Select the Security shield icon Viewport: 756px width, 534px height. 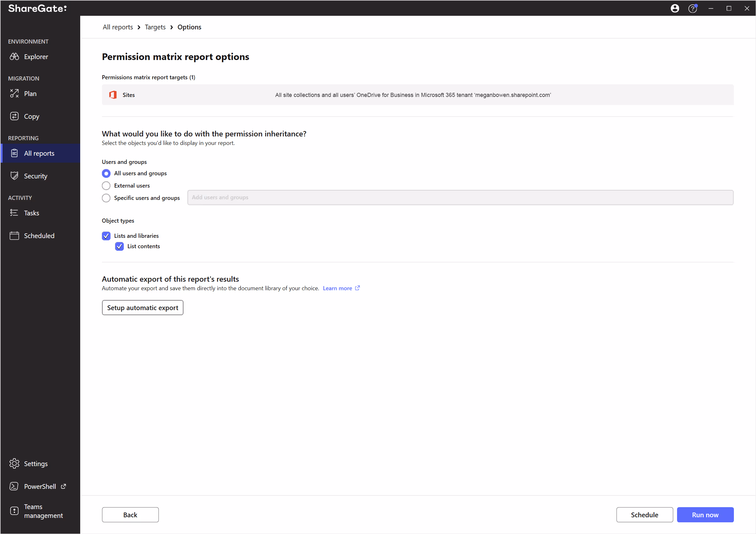[14, 176]
